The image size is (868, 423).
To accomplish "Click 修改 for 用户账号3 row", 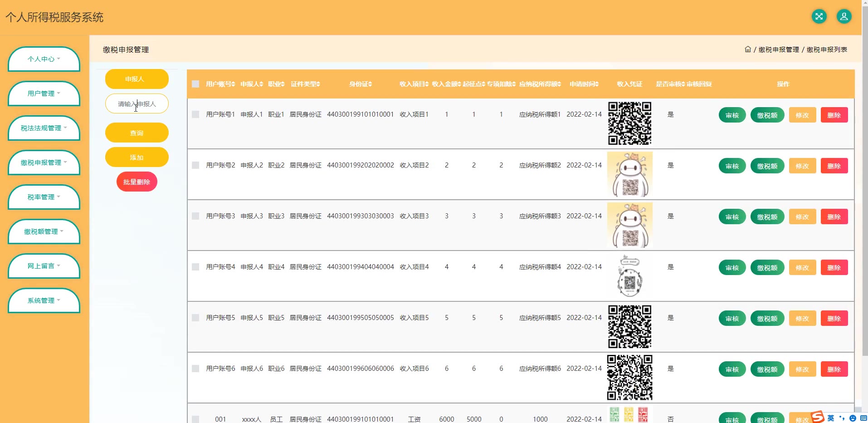I will point(802,216).
